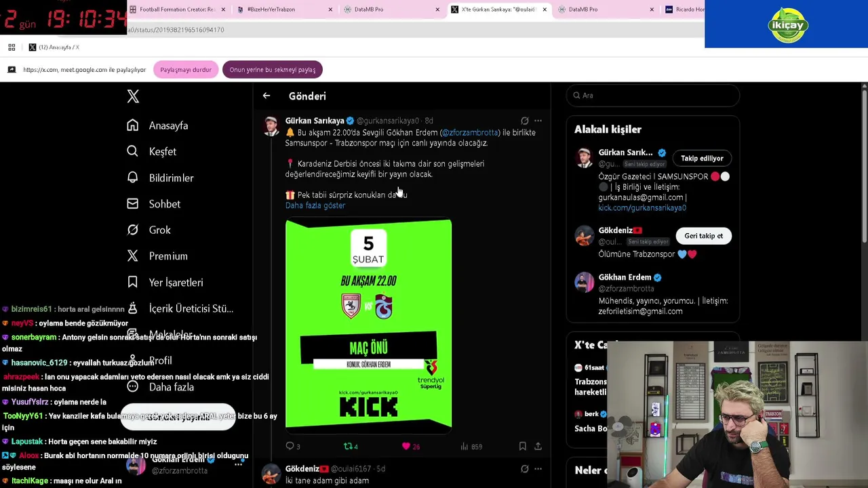Open the tab groups grid icon

12,47
